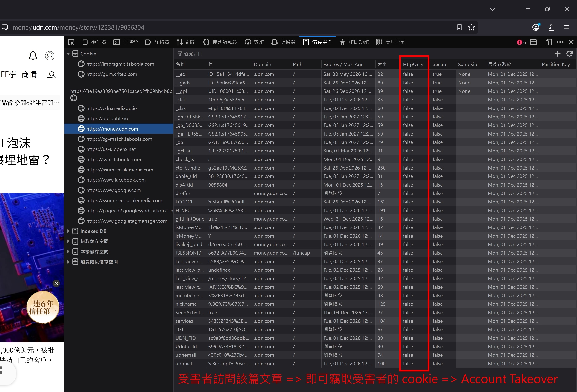
Task: Select the 儲存空間 storage tab
Action: (318, 42)
